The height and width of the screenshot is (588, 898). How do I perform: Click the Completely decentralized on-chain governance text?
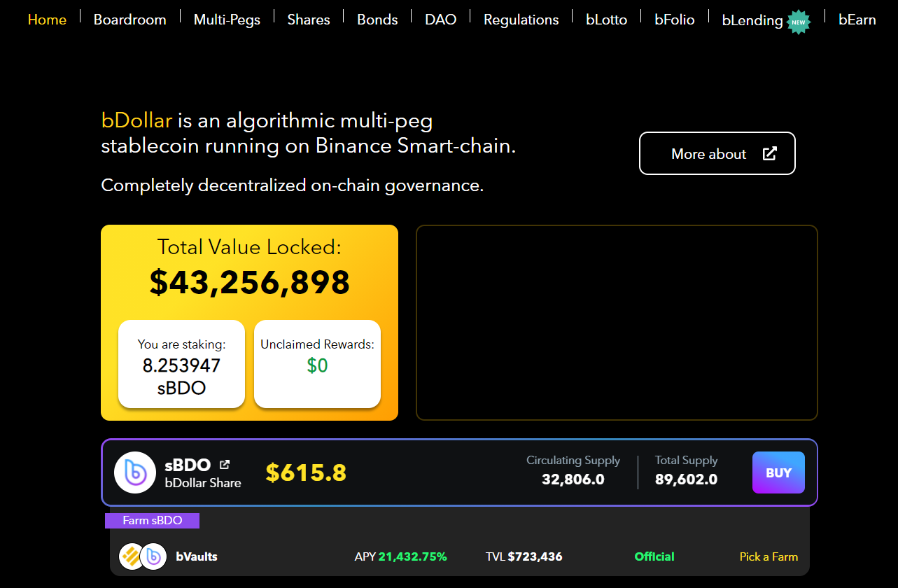(293, 185)
